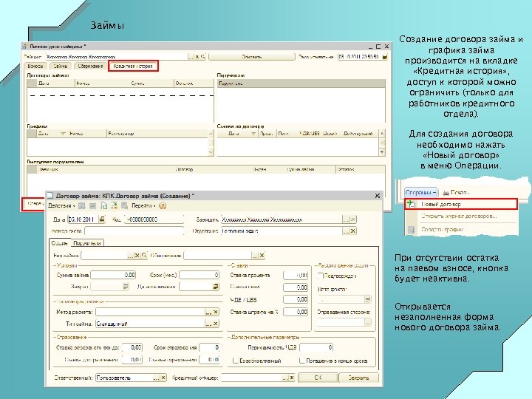Click the Ставка штрафа на % field
Image resolution: width=532 pixels, height=399 pixels.
(x=296, y=312)
